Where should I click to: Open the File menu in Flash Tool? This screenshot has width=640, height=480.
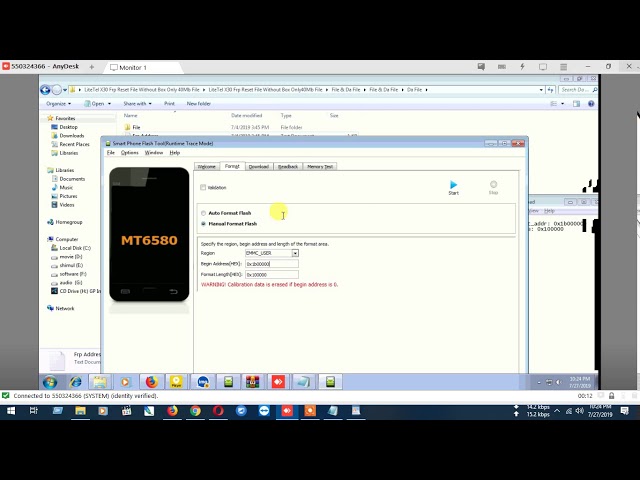point(111,153)
